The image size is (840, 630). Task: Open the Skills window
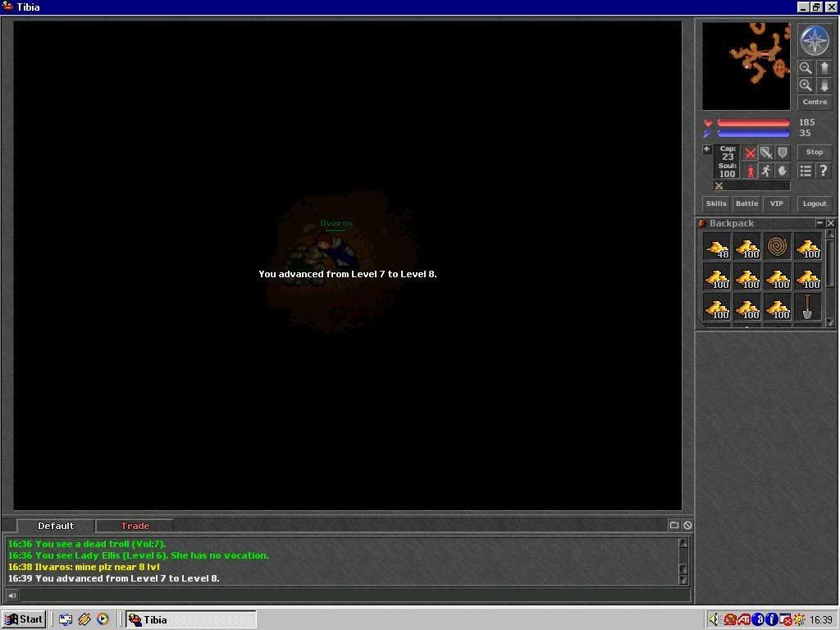click(715, 203)
